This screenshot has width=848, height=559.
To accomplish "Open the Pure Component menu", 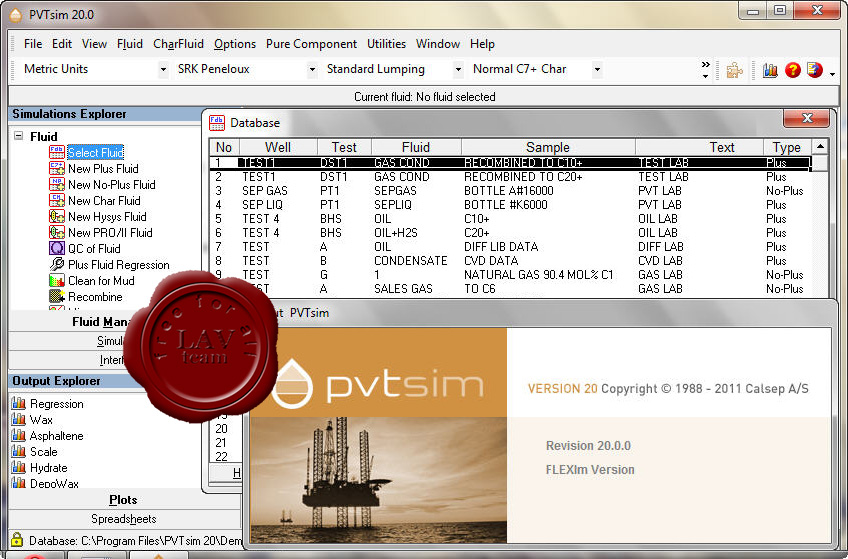I will (312, 44).
